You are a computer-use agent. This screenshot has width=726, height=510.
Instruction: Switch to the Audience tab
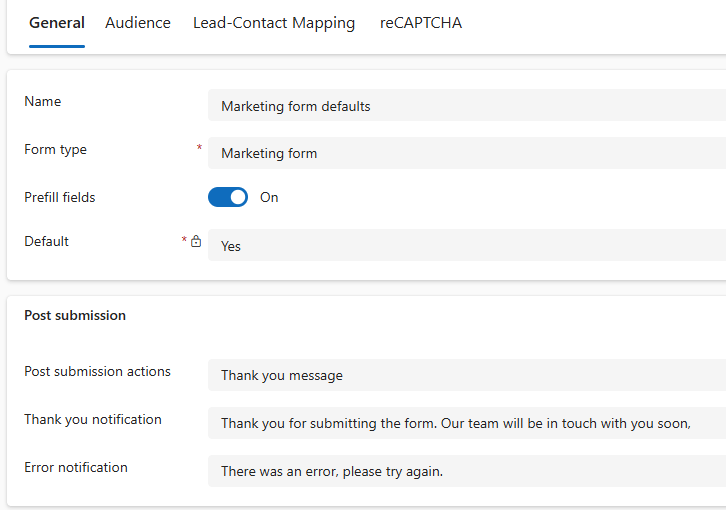(x=138, y=23)
